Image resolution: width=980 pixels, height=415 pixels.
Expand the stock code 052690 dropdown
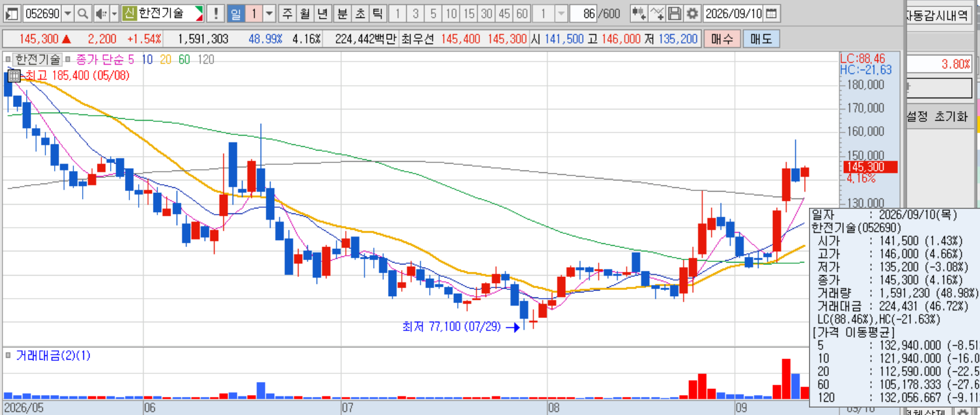coord(68,13)
